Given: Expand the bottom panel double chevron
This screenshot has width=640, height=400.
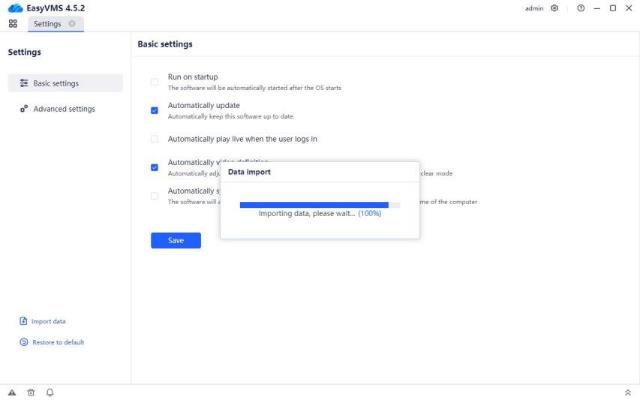Looking at the screenshot, I should point(627,392).
